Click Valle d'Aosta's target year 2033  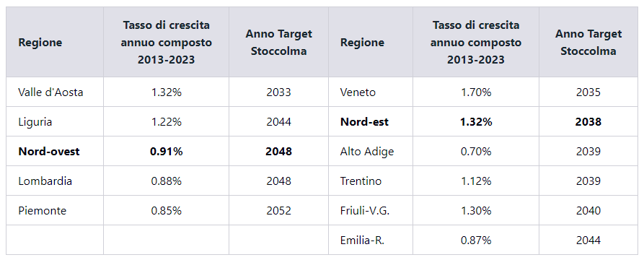point(278,92)
